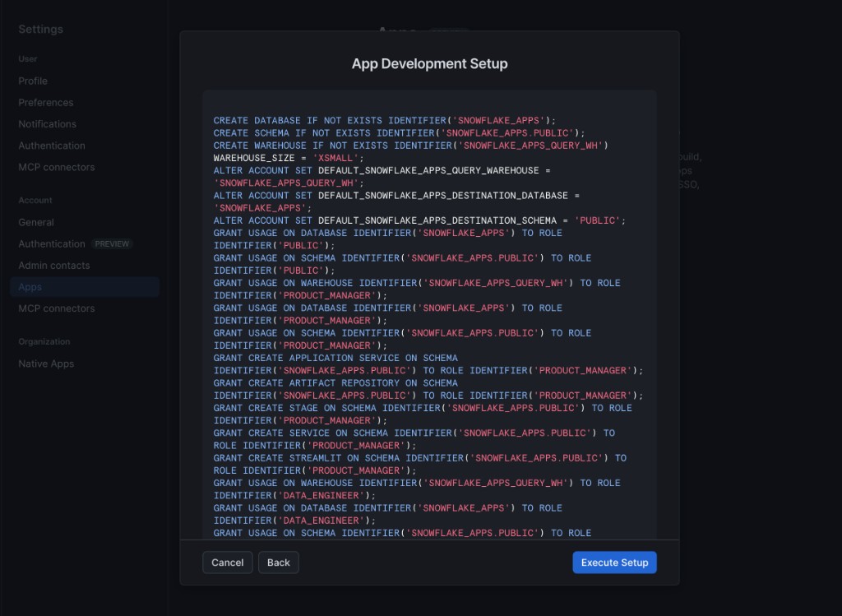Screen dimensions: 842x616
Task: Click the DEFAULT_SNOWFLAKE_APPS_QUERY_WAREHOUSE statement
Action: [382, 177]
